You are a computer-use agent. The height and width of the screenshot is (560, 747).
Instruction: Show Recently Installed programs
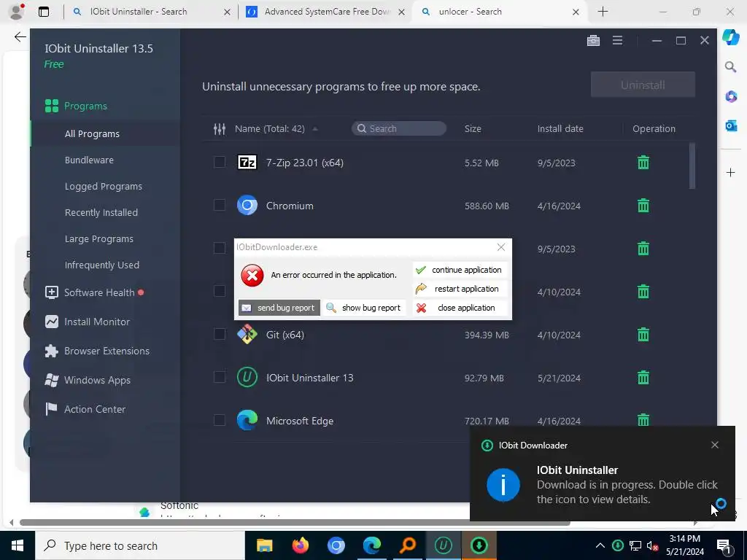[101, 212]
